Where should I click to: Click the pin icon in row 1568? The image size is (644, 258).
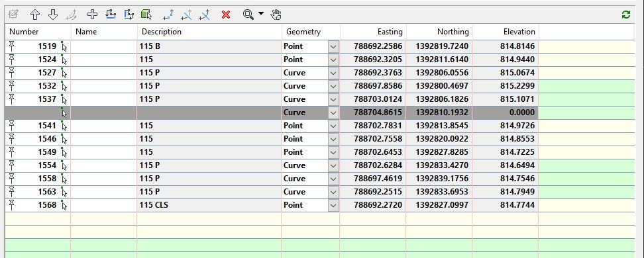click(x=11, y=204)
